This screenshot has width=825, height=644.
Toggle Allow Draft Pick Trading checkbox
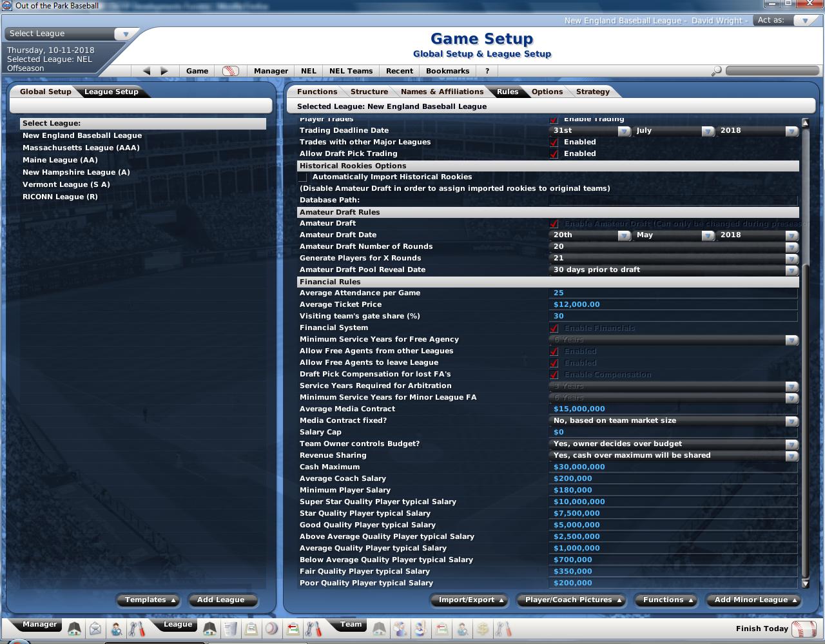click(x=554, y=154)
